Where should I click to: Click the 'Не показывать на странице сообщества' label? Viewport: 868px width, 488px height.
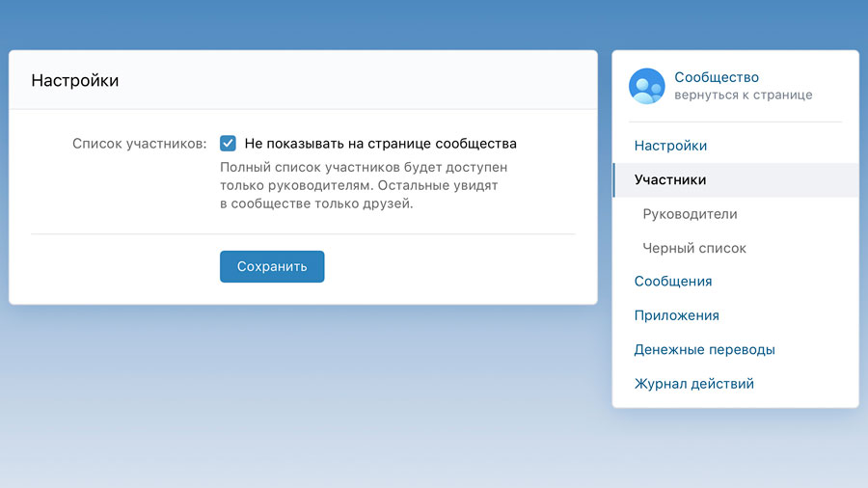381,144
